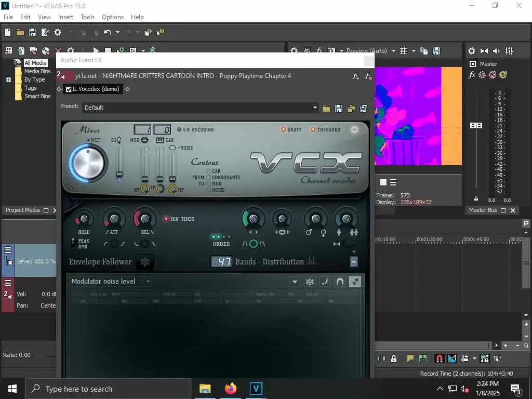Image resolution: width=532 pixels, height=399 pixels.
Task: Open project properties gear in main toolbar
Action: (x=58, y=32)
